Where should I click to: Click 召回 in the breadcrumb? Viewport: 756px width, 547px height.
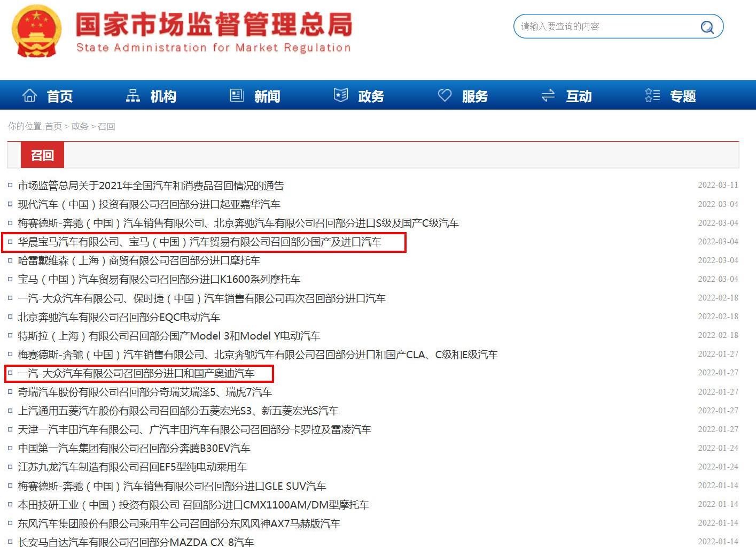tap(106, 127)
